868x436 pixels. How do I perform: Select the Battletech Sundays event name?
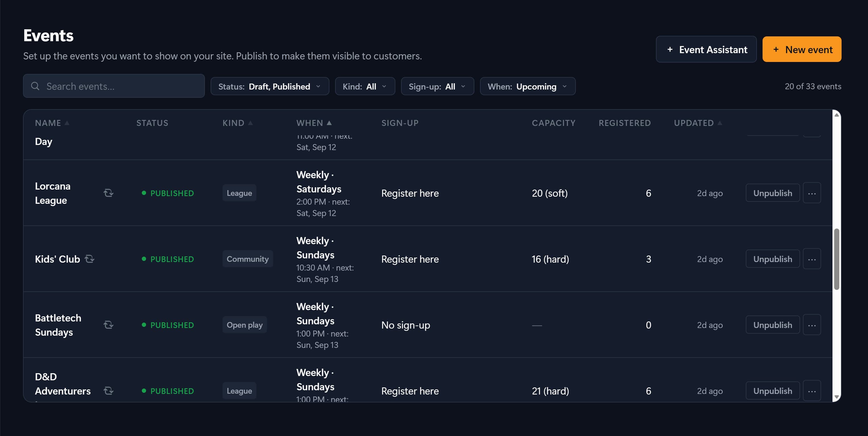(x=58, y=325)
